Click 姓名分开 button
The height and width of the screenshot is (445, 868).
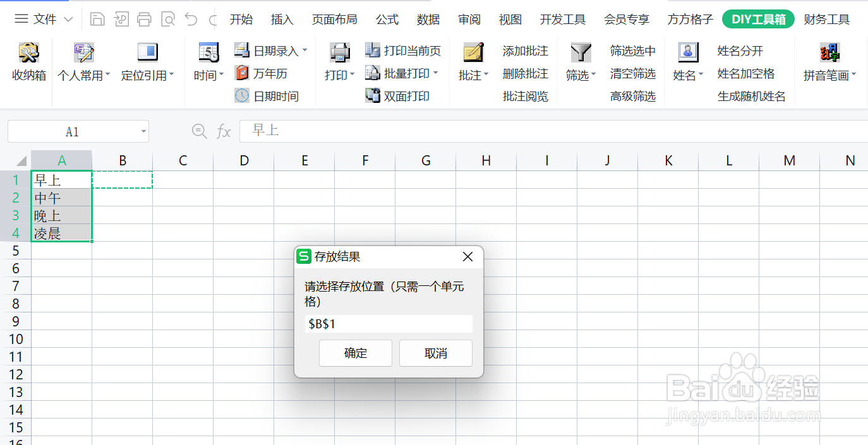pyautogui.click(x=740, y=50)
